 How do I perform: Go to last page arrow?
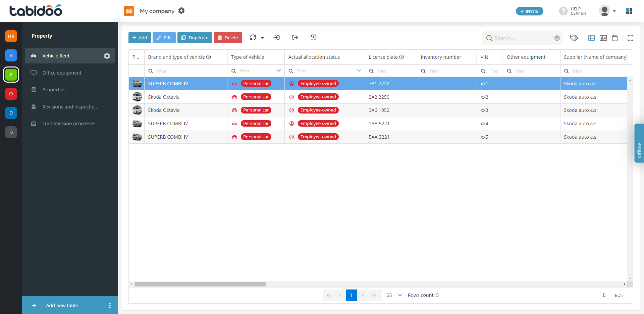point(374,296)
